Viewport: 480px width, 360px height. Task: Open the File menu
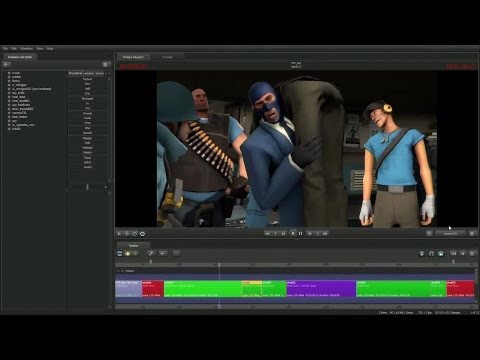(5, 49)
